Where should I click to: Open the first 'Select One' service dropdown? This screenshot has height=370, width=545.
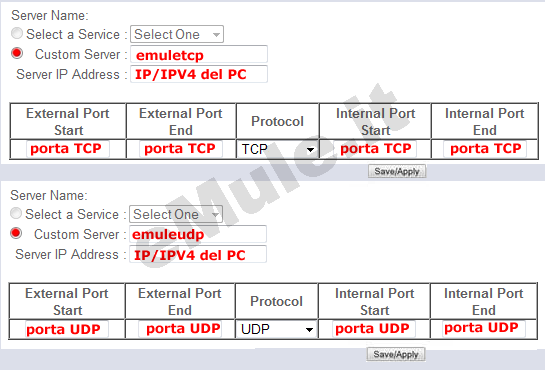click(177, 34)
